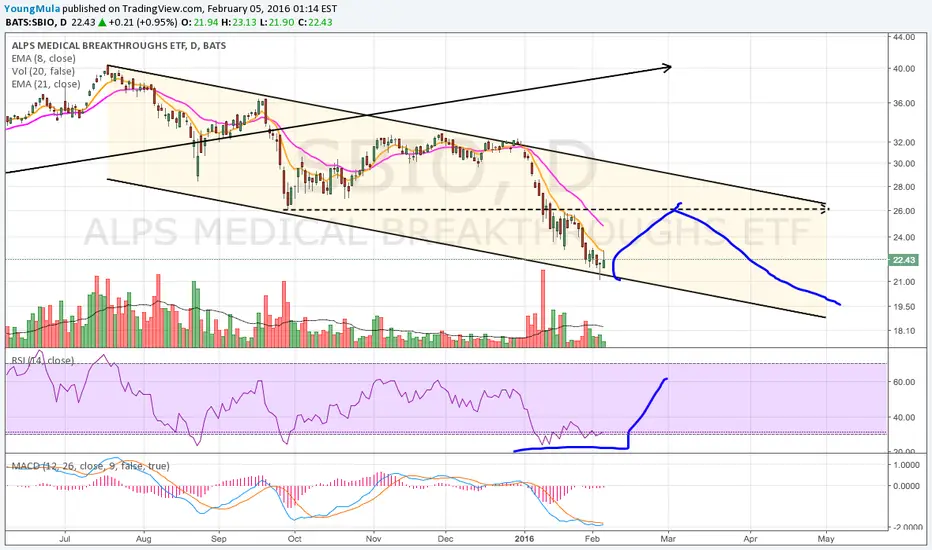Click the 40.00 price axis label
The width and height of the screenshot is (932, 550).
click(x=903, y=68)
